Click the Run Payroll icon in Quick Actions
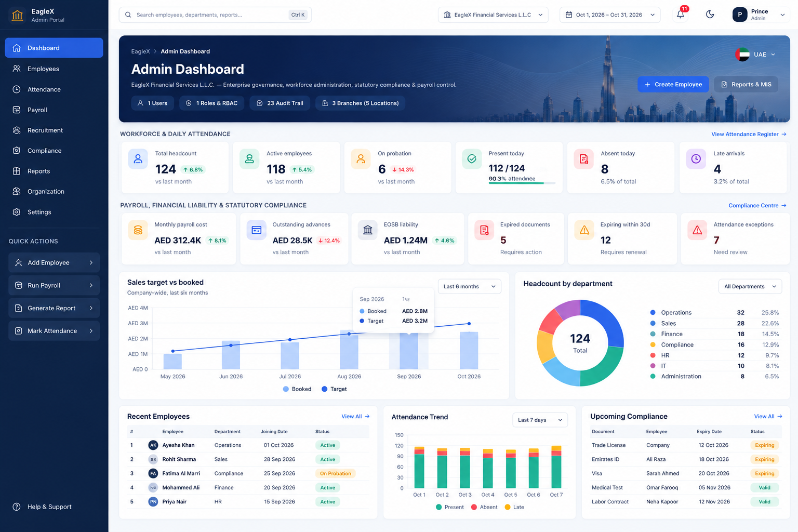This screenshot has height=532, width=798. (19, 286)
